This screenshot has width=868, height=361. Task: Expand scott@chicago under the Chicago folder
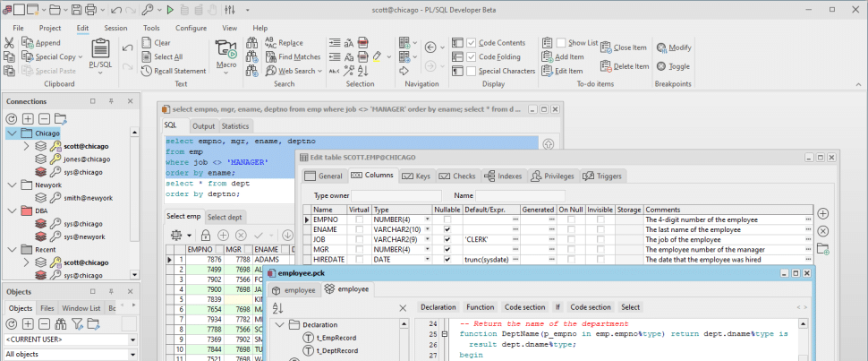[25, 146]
